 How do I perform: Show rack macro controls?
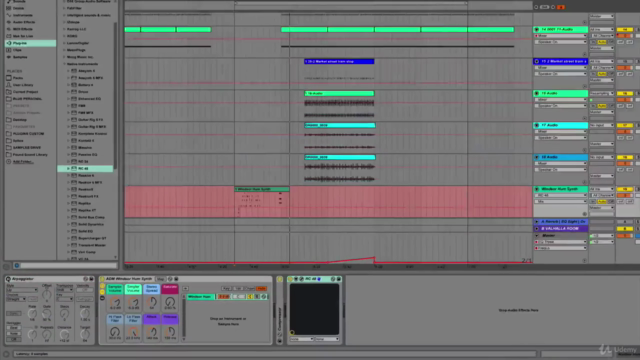[102, 286]
